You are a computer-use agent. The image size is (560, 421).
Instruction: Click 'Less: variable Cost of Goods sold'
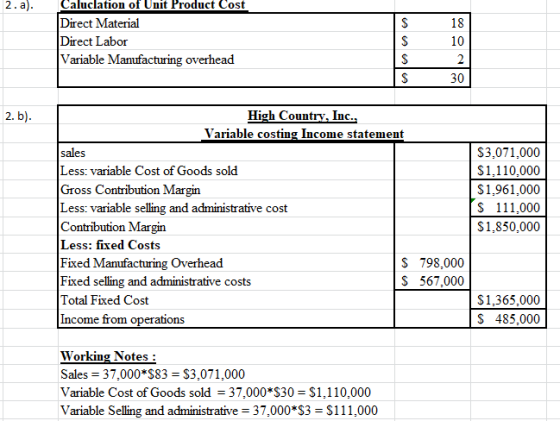tap(149, 171)
